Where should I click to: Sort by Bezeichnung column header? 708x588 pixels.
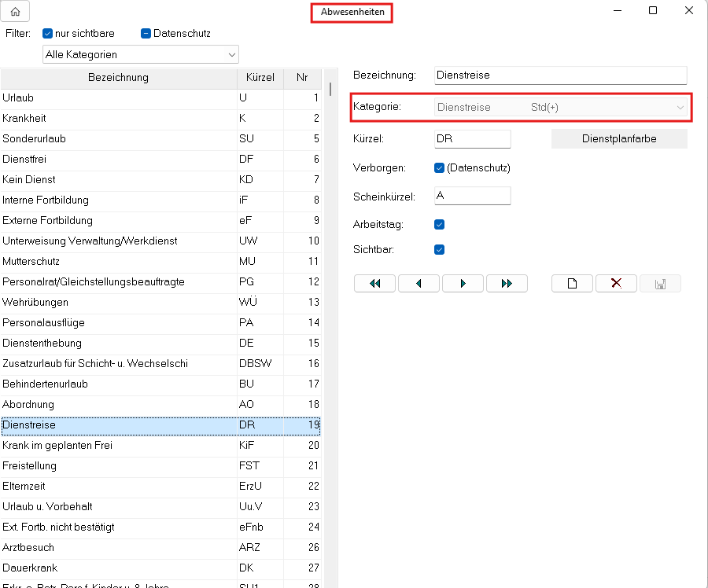[118, 78]
